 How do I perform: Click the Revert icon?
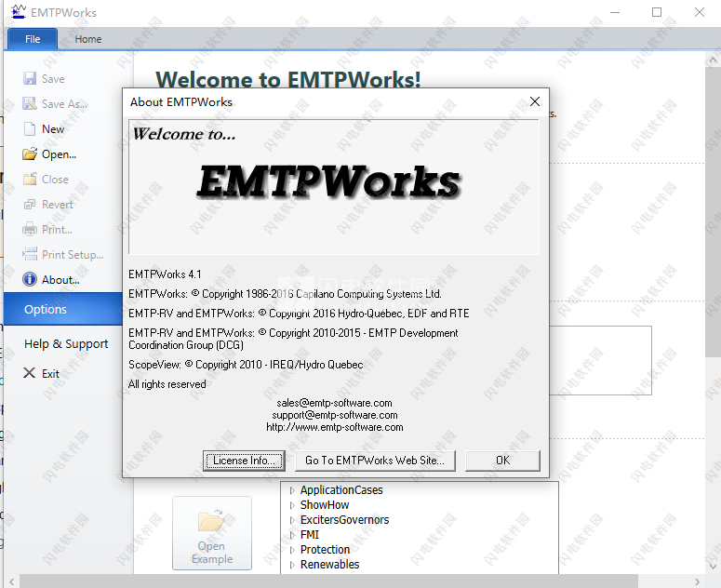[30, 204]
